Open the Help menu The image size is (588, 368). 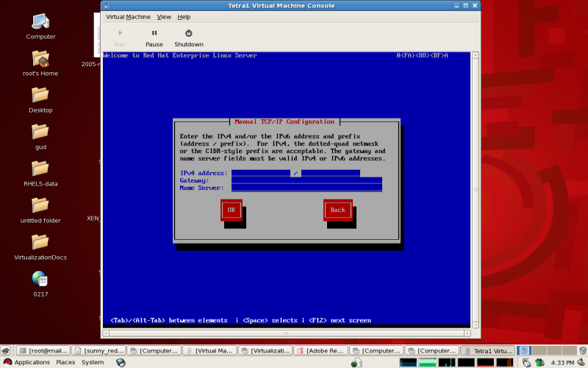[184, 17]
